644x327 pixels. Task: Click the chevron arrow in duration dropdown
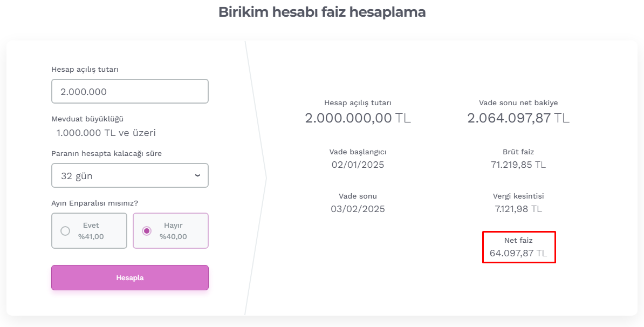pyautogui.click(x=197, y=176)
